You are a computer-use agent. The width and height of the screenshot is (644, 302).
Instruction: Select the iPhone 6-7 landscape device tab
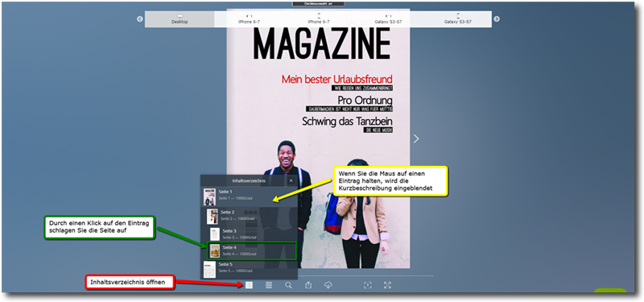point(249,19)
